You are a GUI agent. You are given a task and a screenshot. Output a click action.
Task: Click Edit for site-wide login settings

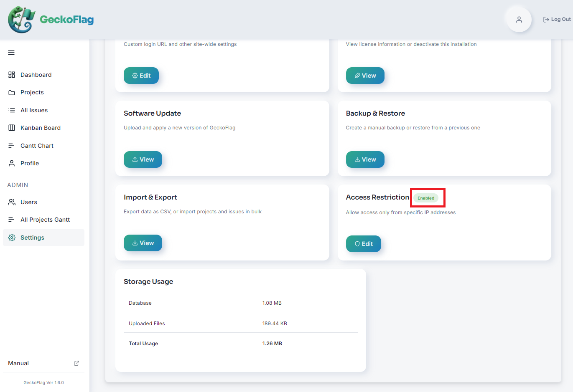[x=141, y=76]
